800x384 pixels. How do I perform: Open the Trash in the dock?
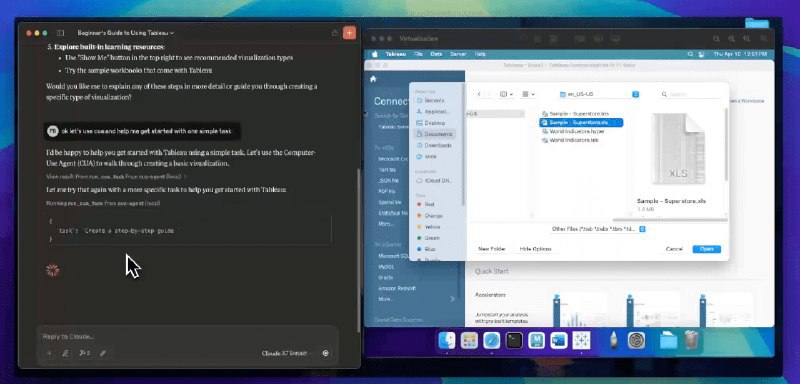coord(691,340)
